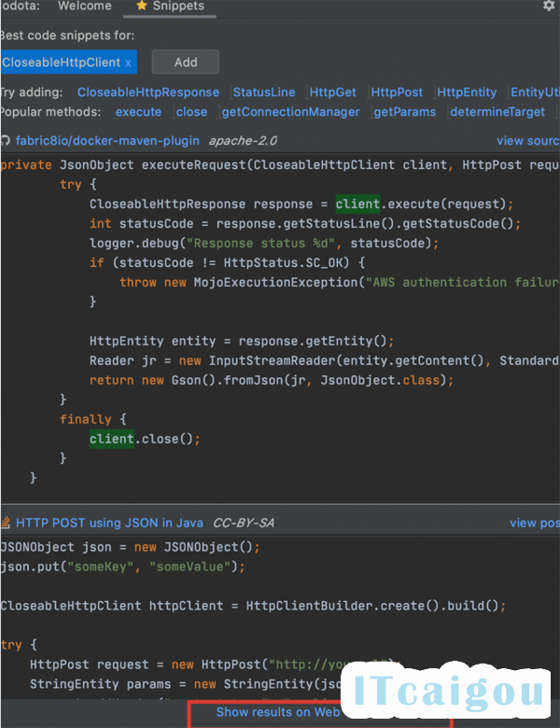Click the HttpClientBuilder.create().build() line

pyautogui.click(x=253, y=606)
